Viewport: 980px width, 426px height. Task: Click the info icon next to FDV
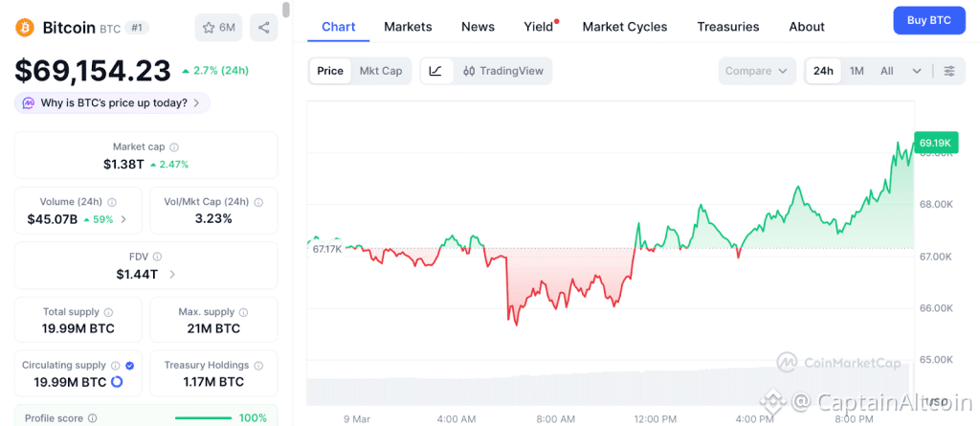[x=157, y=257]
